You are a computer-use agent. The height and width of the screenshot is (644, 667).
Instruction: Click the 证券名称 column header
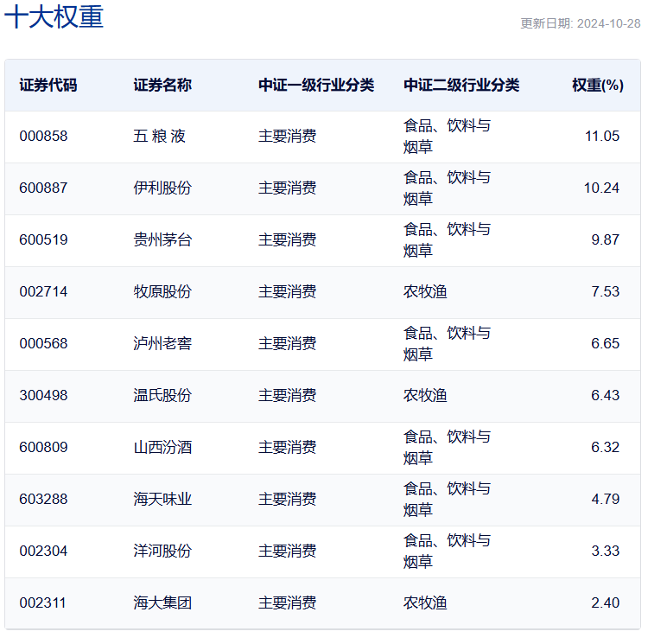162,85
